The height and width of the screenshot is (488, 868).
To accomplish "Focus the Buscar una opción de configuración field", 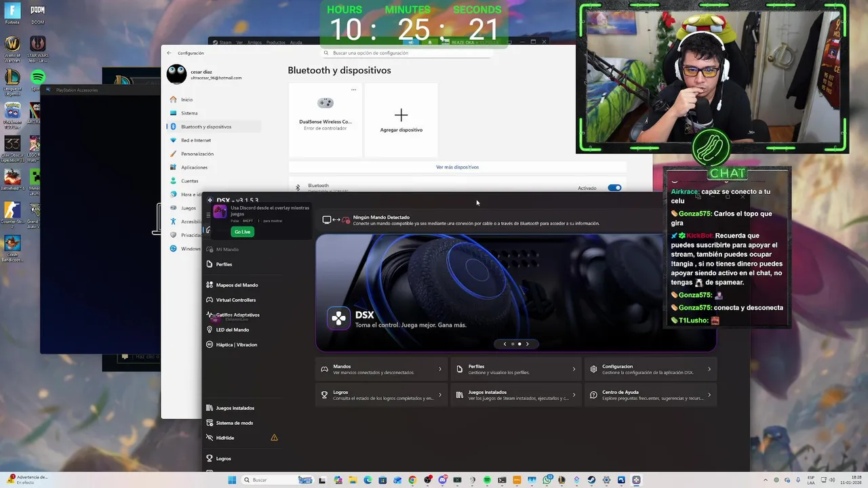I will point(407,53).
